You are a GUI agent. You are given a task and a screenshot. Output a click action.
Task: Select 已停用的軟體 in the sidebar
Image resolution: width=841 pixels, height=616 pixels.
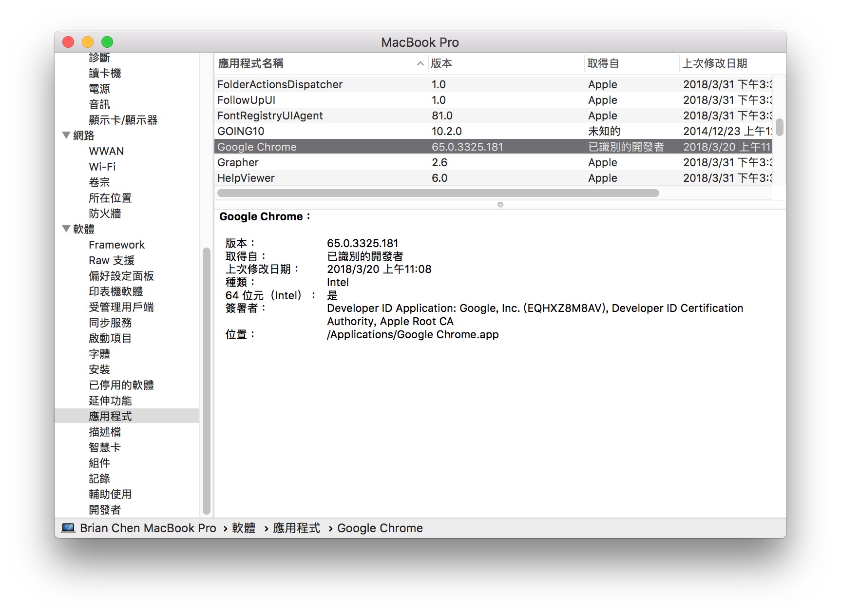[121, 385]
